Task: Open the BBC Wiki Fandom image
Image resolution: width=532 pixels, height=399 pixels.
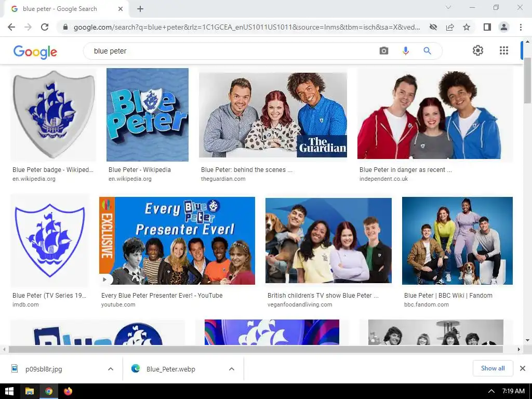Action: 457,241
